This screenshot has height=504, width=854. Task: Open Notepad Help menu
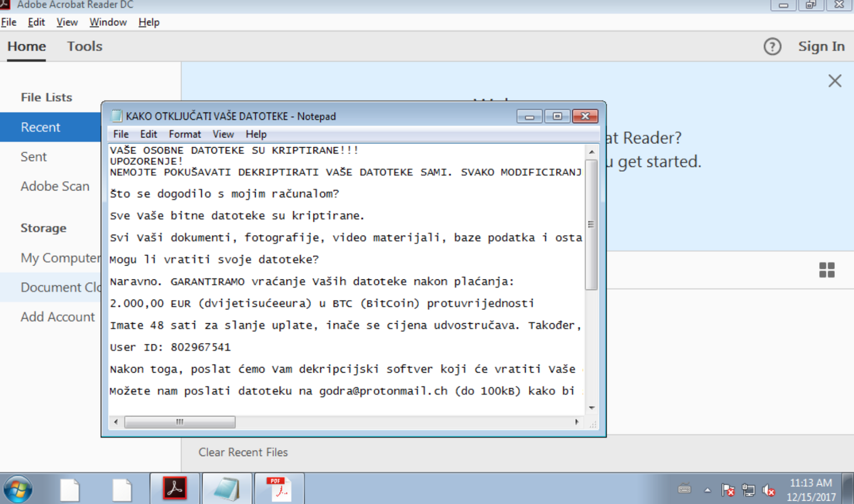click(x=256, y=134)
